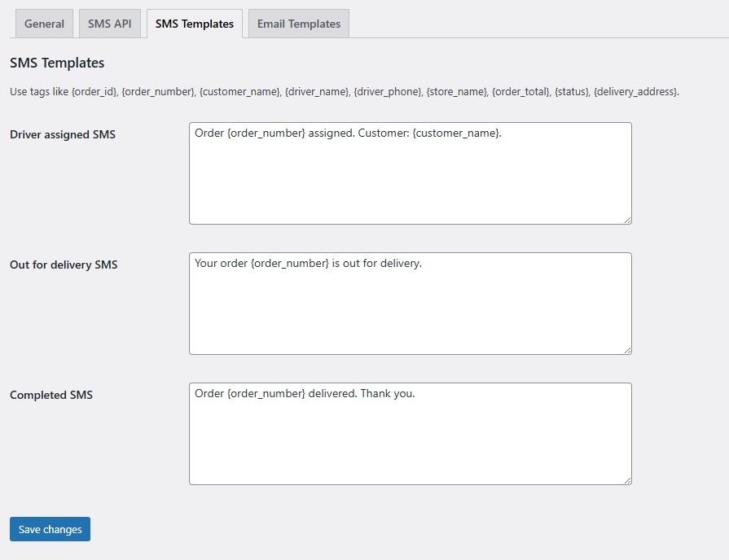This screenshot has height=560, width=729.
Task: Switch to the General tab
Action: tap(43, 24)
